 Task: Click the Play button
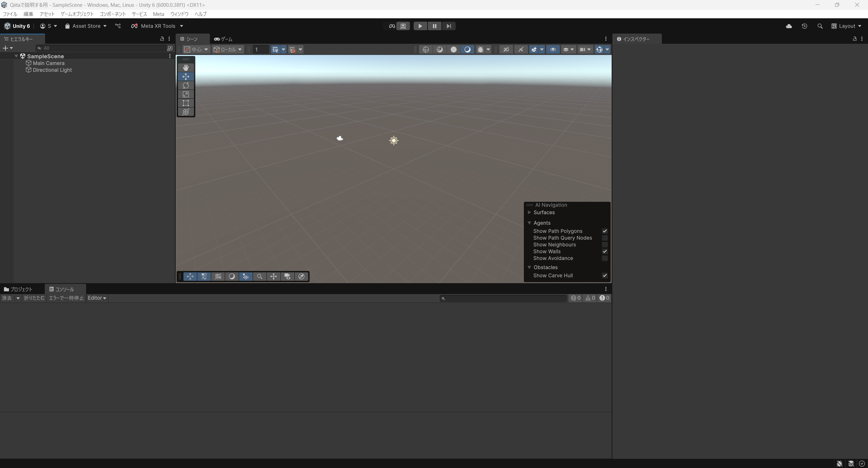(420, 26)
